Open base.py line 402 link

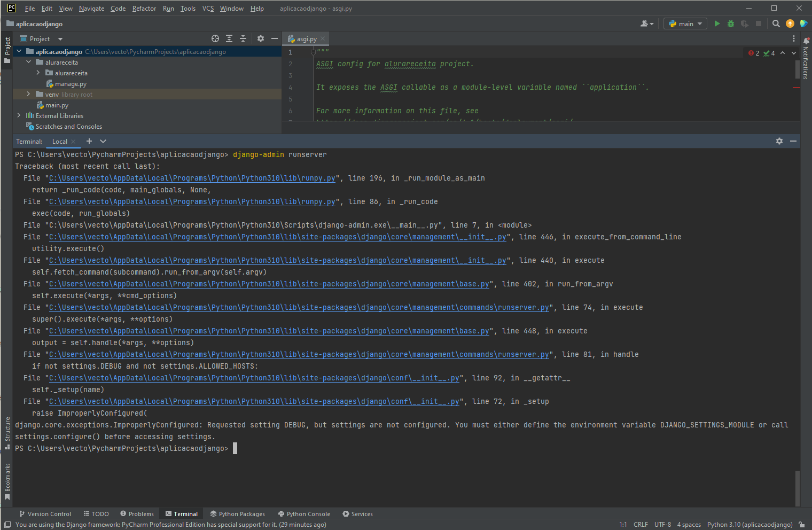pos(269,284)
